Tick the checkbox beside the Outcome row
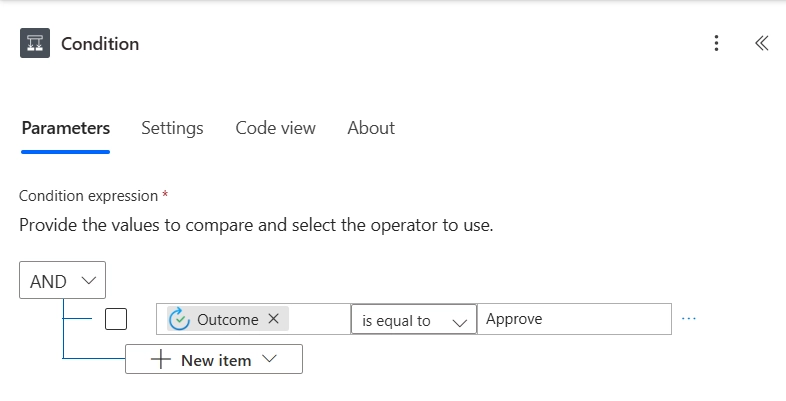This screenshot has height=401, width=786. coord(116,319)
